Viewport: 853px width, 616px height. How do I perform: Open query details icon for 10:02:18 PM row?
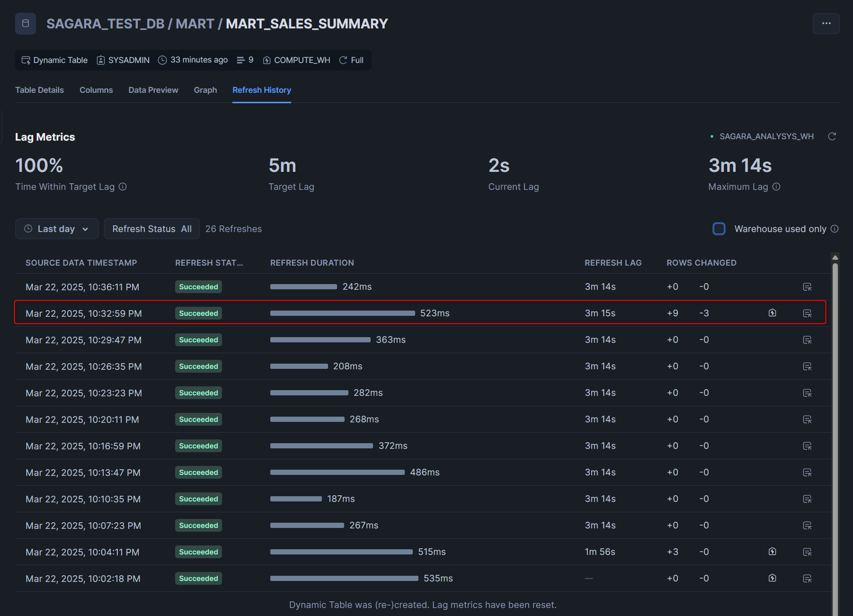point(808,579)
